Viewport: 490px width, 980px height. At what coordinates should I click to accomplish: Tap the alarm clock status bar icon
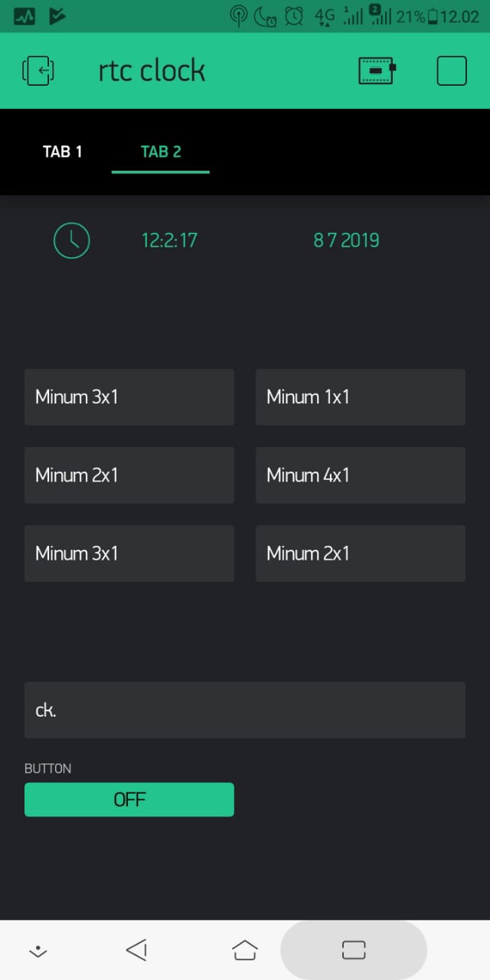[293, 15]
